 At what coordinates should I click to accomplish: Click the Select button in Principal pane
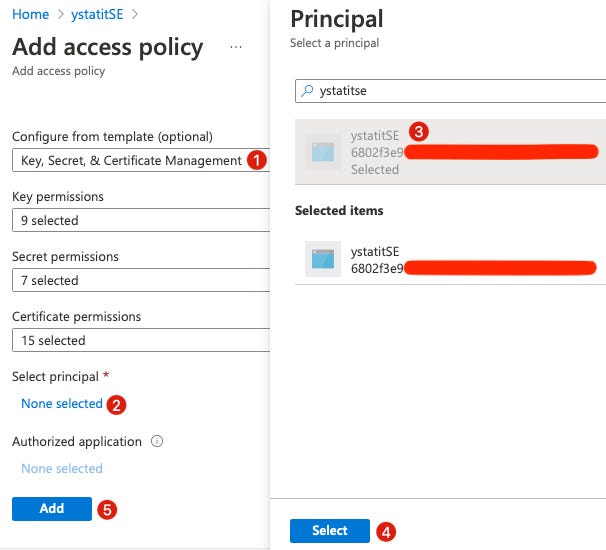330,531
